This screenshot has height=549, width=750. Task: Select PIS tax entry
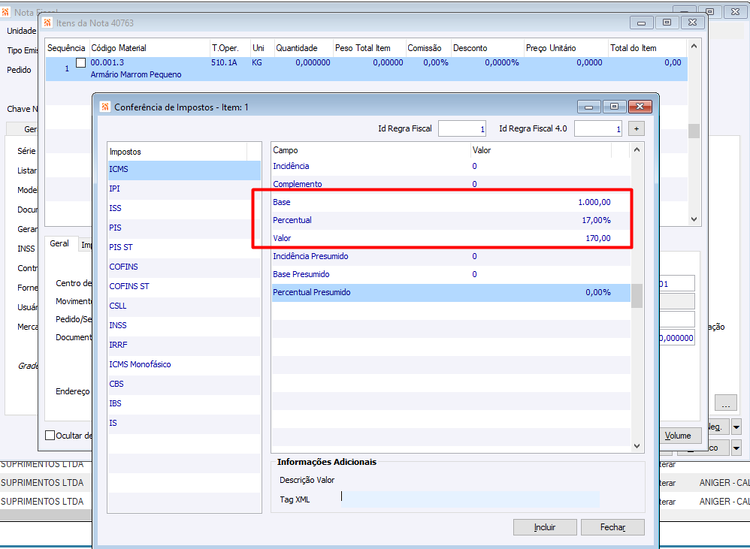184,228
